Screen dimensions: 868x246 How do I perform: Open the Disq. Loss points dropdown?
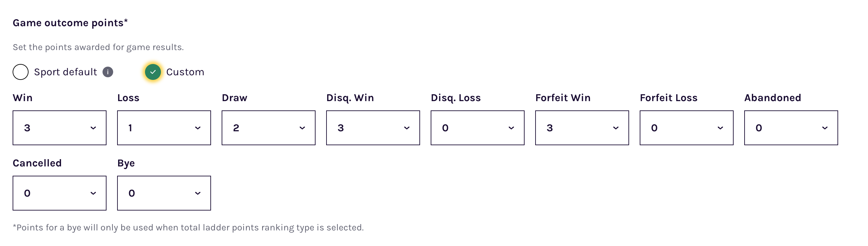coord(477,128)
